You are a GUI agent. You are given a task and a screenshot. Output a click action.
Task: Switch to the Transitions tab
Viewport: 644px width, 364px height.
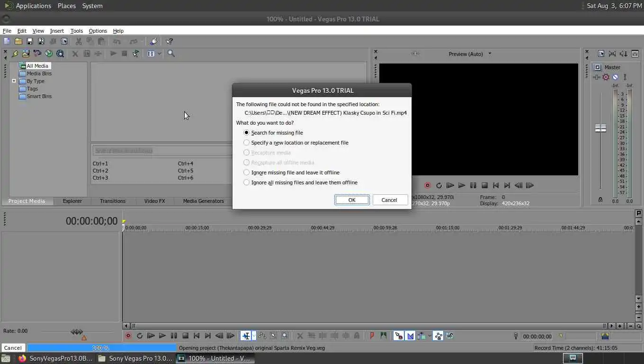point(113,201)
